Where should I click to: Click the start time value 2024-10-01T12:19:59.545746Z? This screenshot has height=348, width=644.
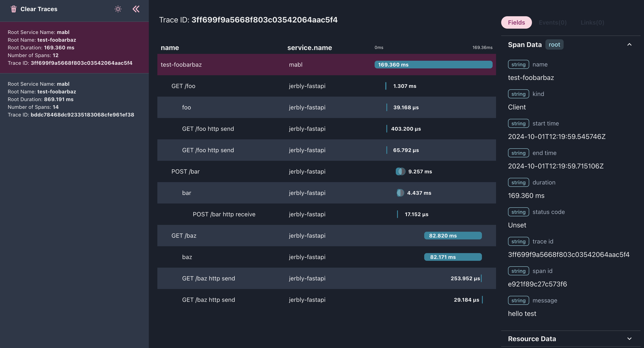pos(557,137)
